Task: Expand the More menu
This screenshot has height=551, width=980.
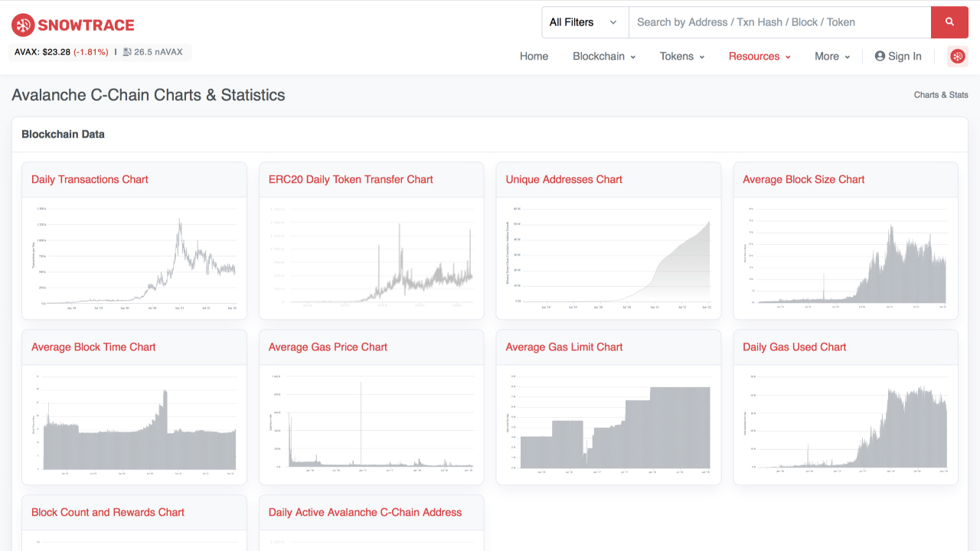Action: pos(832,56)
